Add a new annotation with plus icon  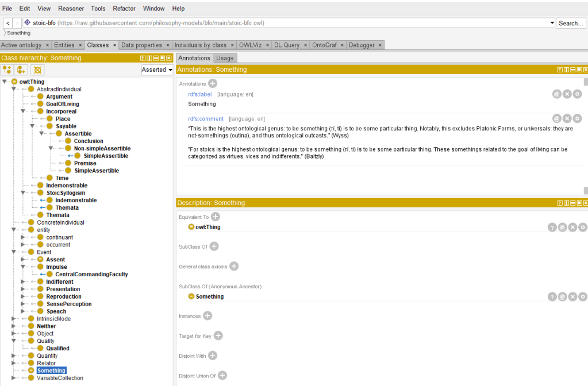click(x=213, y=84)
